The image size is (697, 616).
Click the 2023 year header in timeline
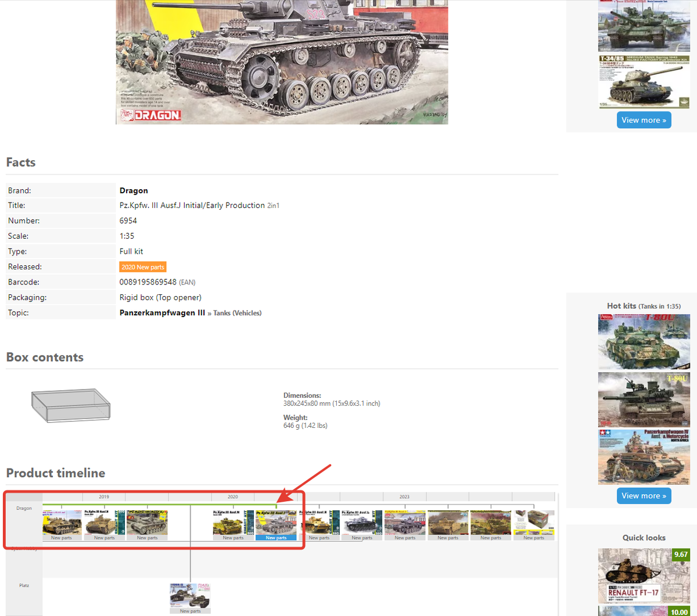[x=404, y=497]
